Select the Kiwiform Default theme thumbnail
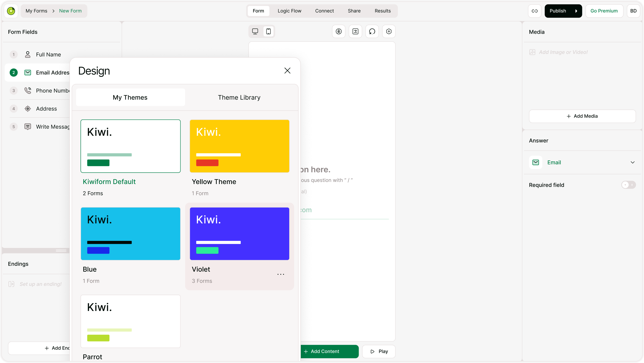This screenshot has height=363, width=644. pos(130,146)
